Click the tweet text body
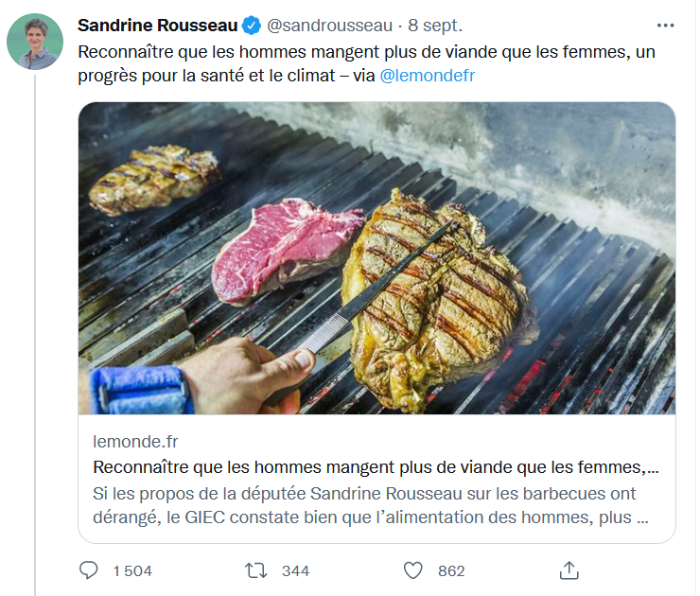Image resolution: width=700 pixels, height=596 pixels. (366, 63)
